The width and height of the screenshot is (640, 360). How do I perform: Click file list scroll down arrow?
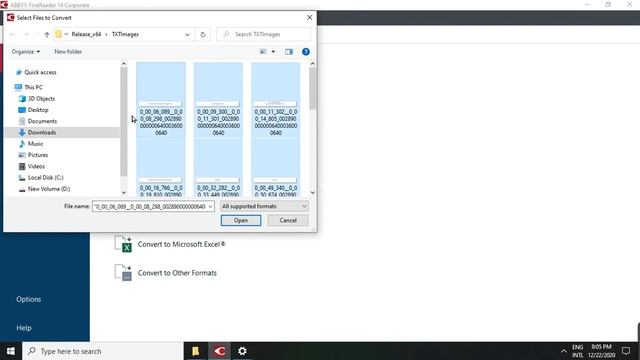coord(313,193)
